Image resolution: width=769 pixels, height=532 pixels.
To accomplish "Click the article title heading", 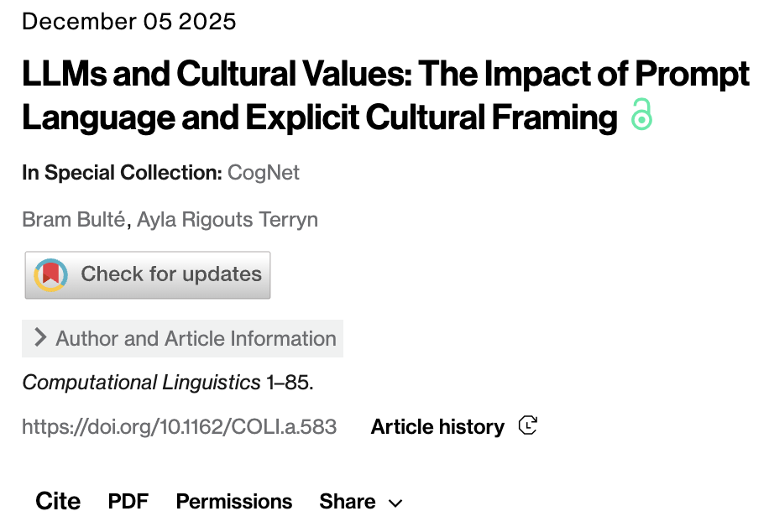I will point(384,96).
